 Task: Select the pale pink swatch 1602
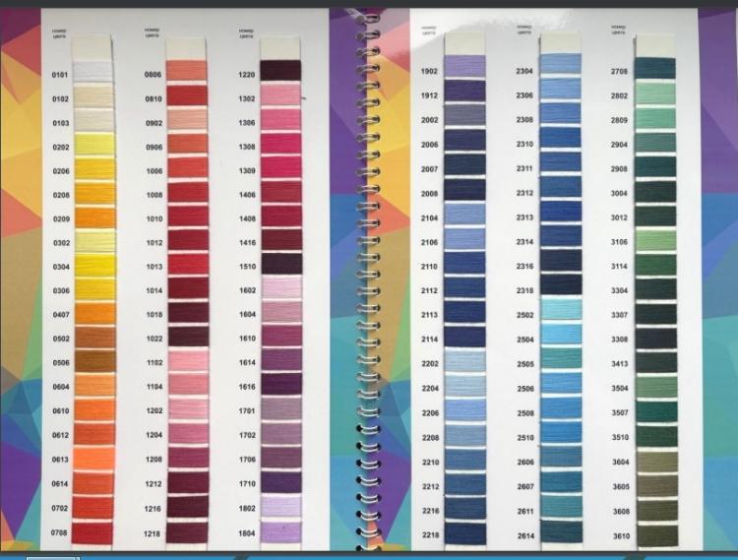281,288
